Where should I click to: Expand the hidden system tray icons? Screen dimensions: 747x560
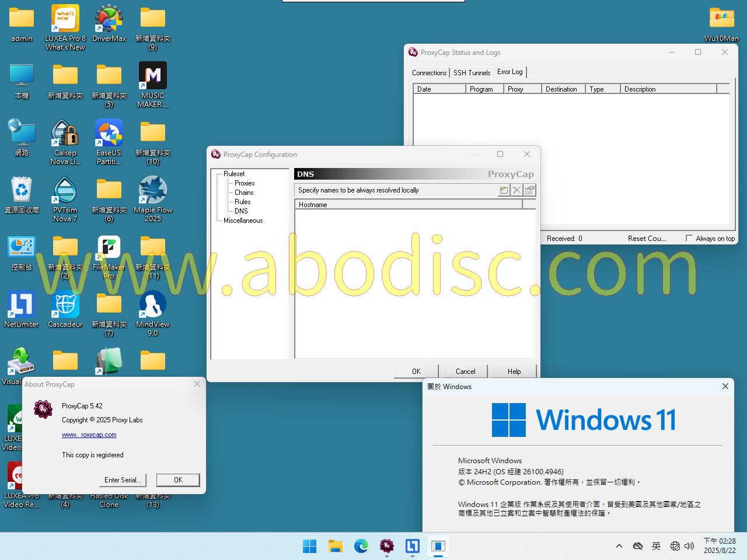tap(619, 546)
